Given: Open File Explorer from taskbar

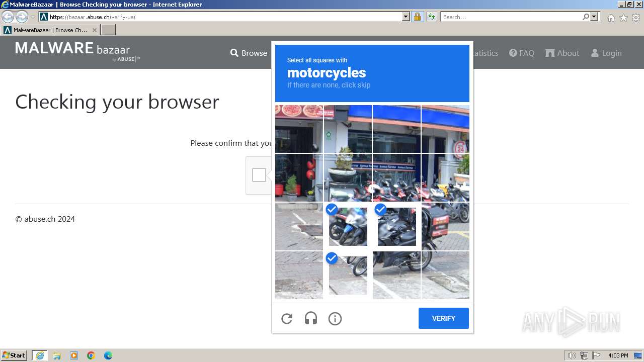Looking at the screenshot, I should point(57,355).
